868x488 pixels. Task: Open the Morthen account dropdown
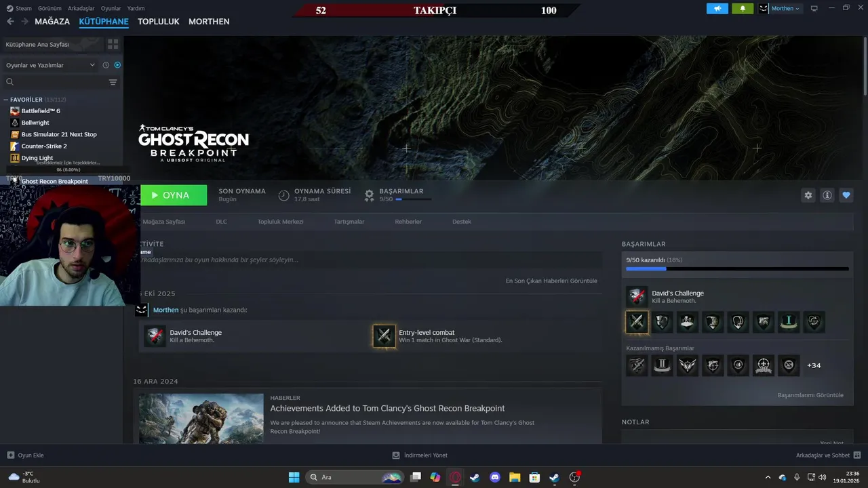click(780, 8)
